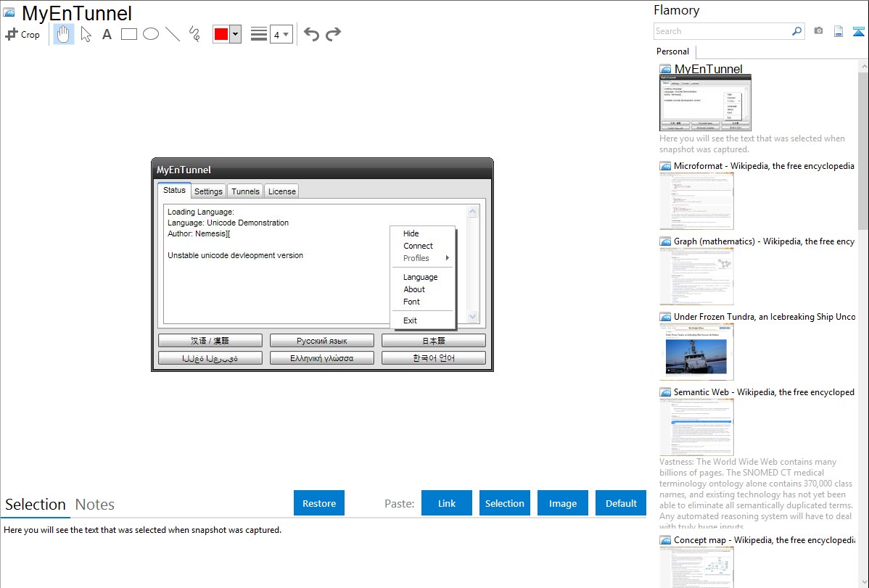
Task: Undo the last edit
Action: (311, 34)
